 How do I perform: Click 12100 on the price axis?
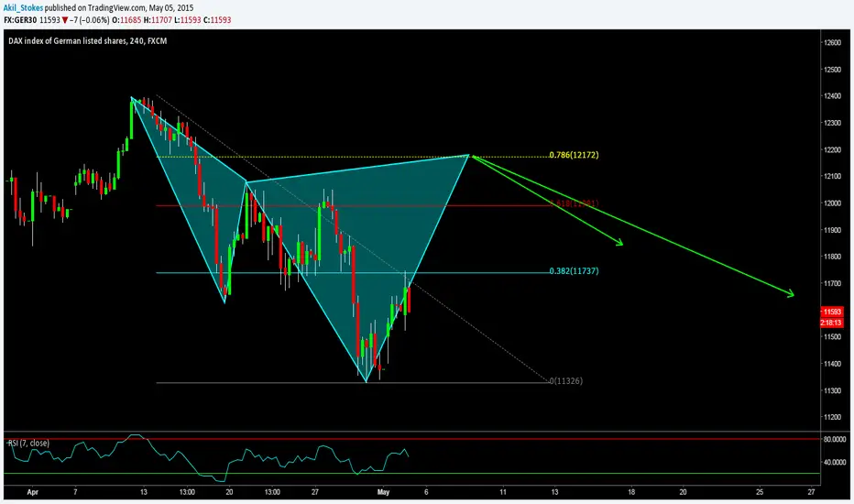coord(831,176)
